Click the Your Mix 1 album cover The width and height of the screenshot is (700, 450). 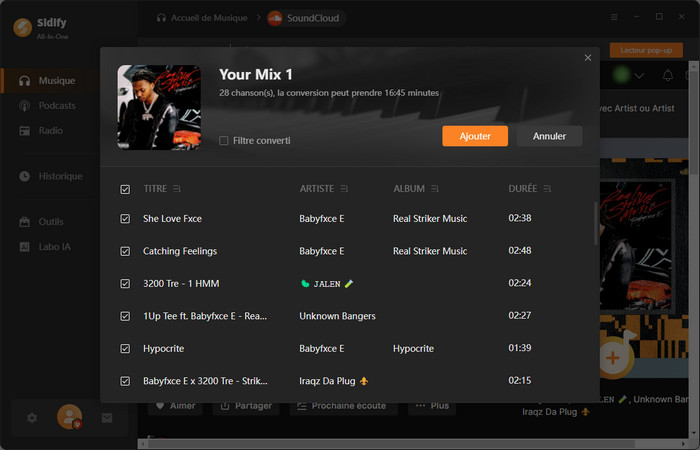coord(158,106)
